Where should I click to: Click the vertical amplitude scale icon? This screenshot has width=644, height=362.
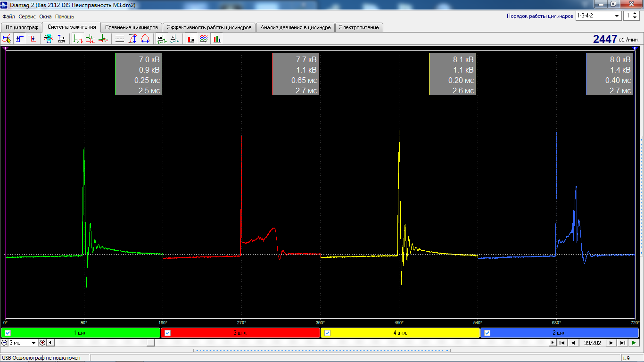(x=132, y=39)
